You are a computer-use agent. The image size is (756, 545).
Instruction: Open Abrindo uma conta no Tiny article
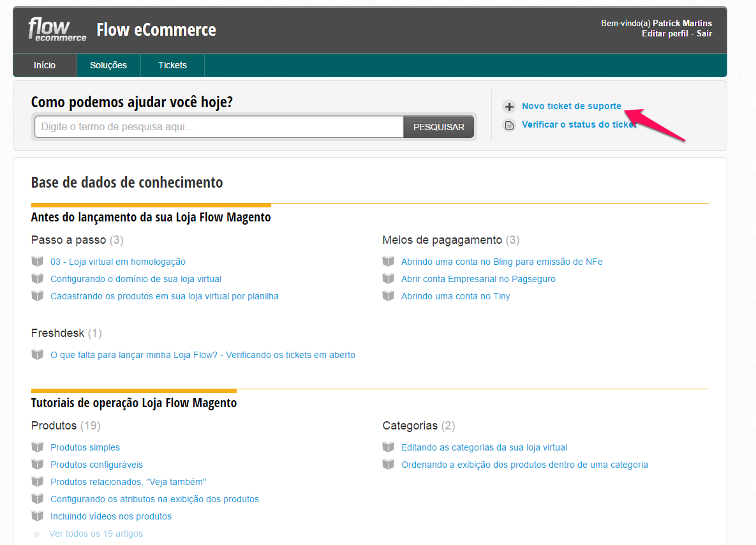(456, 296)
